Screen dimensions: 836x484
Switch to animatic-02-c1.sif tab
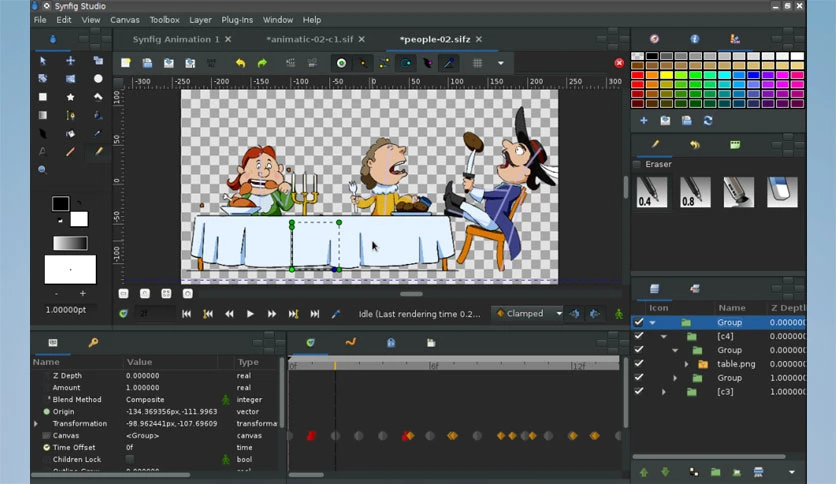click(x=310, y=39)
